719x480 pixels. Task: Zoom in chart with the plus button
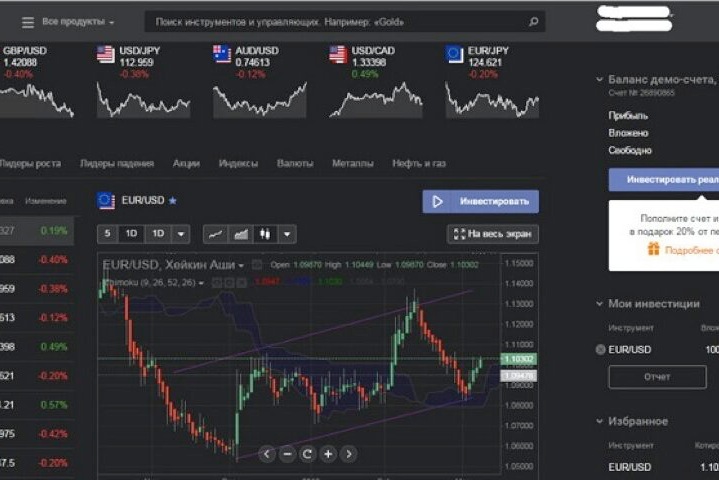tap(328, 454)
